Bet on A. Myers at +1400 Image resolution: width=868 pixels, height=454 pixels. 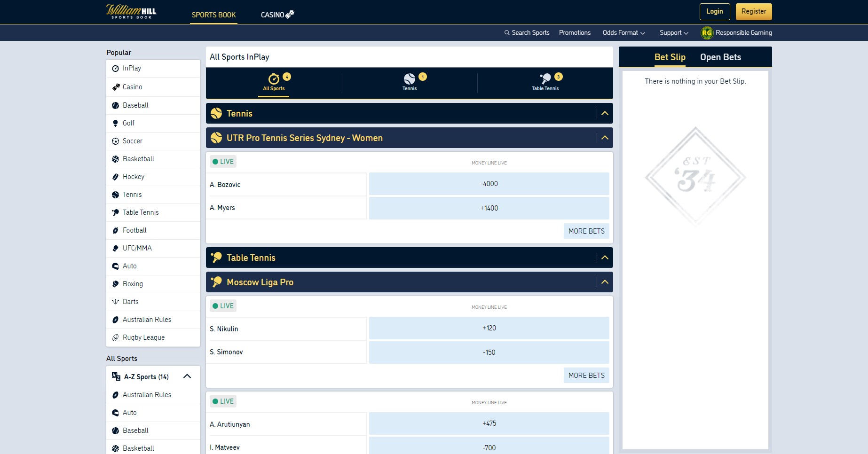pos(489,208)
